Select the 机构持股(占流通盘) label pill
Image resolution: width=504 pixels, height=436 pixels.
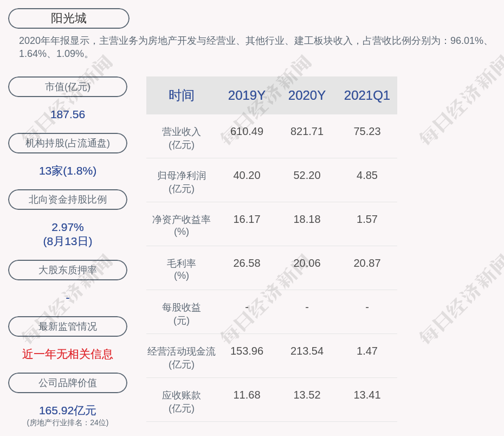pos(68,143)
